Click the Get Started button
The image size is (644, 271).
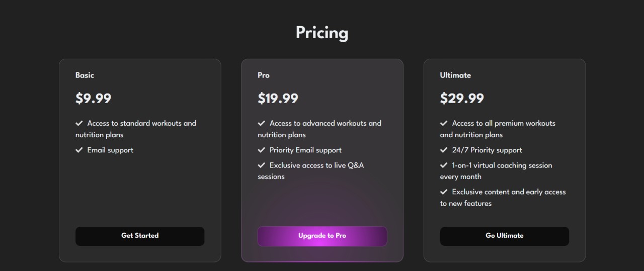[x=140, y=236]
